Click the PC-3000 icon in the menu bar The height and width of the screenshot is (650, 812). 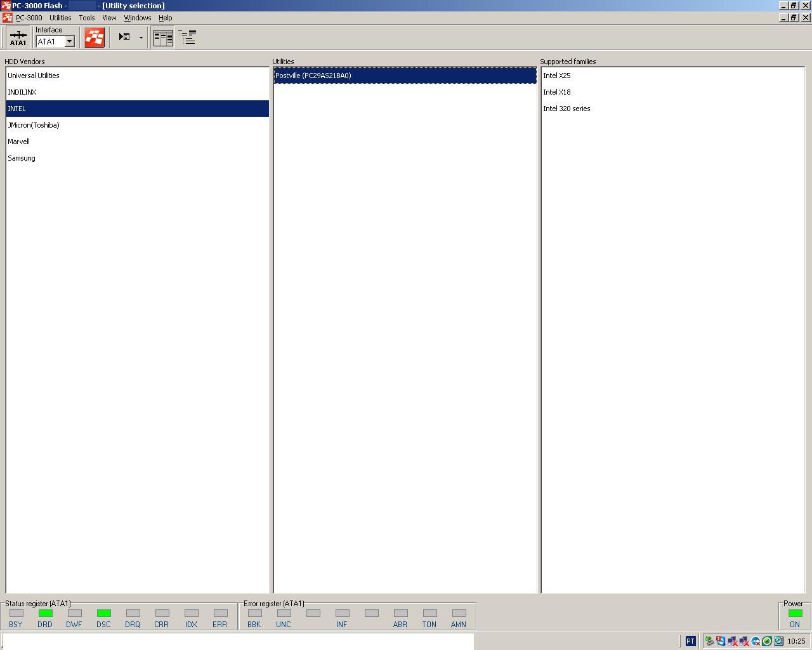pos(7,18)
